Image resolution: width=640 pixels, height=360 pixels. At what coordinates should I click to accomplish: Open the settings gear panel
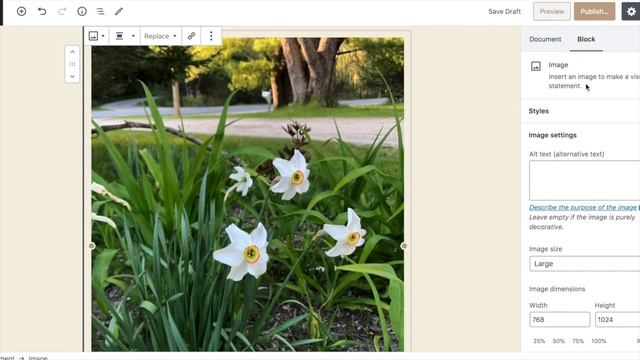(631, 11)
